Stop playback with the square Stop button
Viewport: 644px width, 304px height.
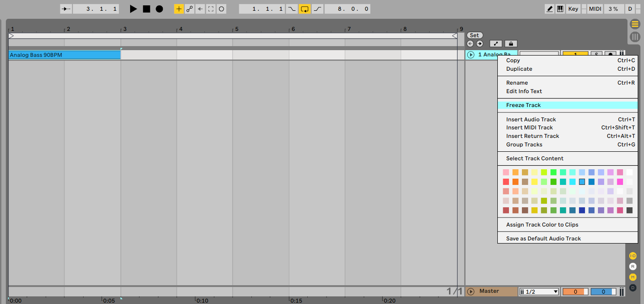[146, 9]
